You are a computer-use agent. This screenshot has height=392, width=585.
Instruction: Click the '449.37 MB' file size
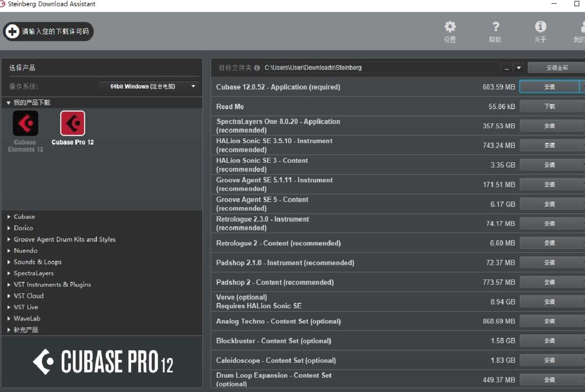(x=499, y=380)
